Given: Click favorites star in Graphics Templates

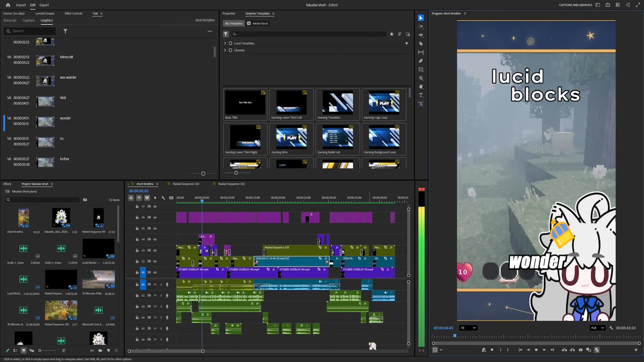Looking at the screenshot, I should 391,34.
